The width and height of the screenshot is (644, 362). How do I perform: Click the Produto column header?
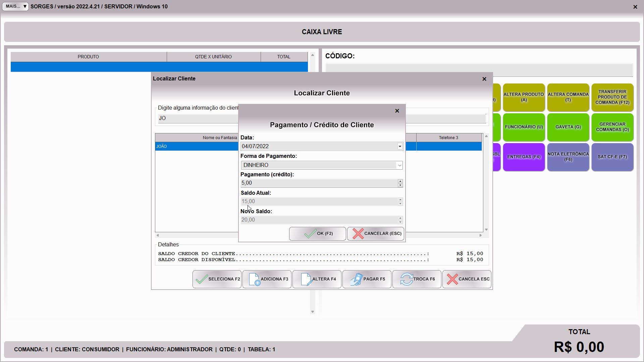(x=88, y=57)
